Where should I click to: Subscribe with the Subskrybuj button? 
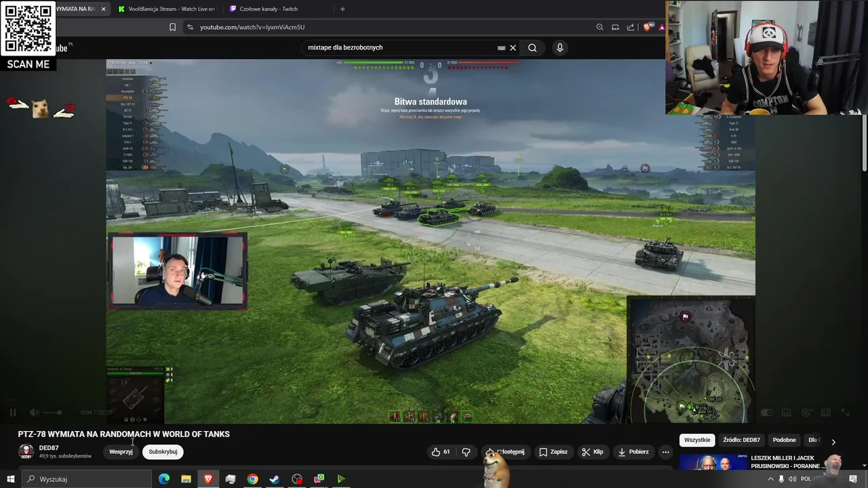[x=163, y=451]
